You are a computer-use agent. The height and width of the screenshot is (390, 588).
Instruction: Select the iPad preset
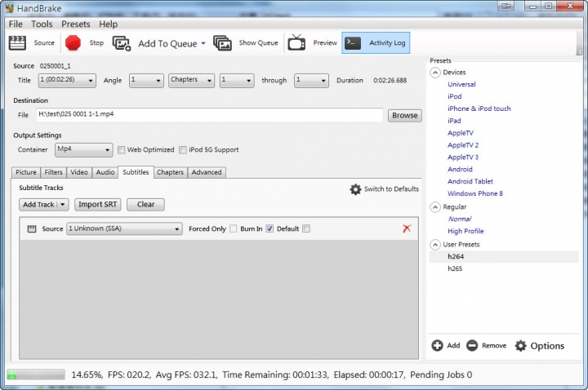(x=454, y=121)
